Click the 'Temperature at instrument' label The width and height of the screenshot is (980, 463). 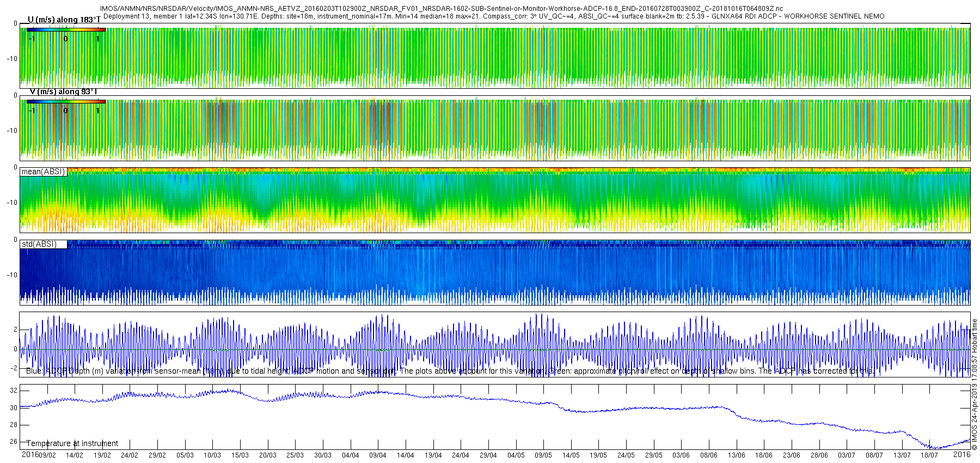72,443
